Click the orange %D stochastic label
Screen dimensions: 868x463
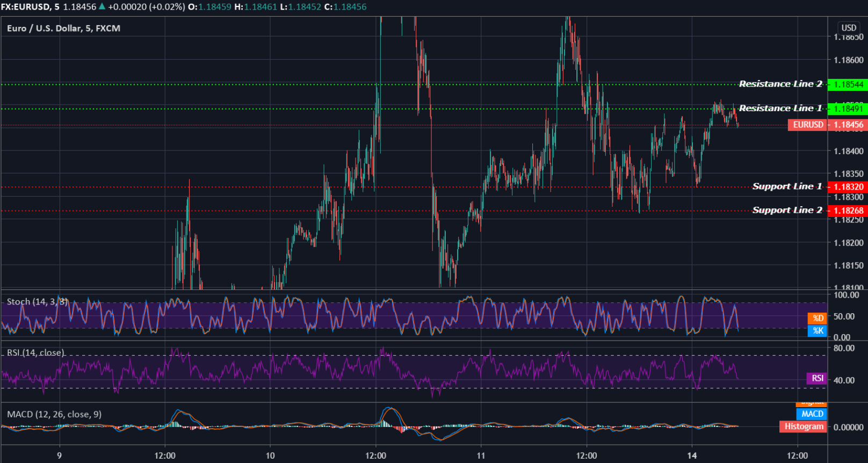(x=818, y=318)
